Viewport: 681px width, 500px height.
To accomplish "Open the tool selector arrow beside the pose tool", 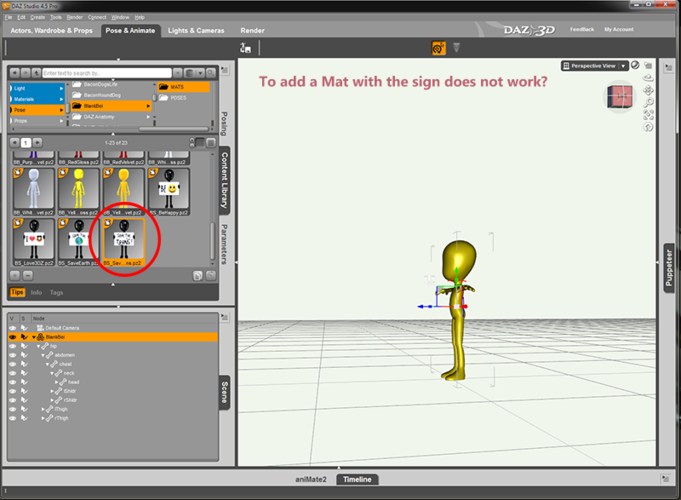I will pos(456,47).
